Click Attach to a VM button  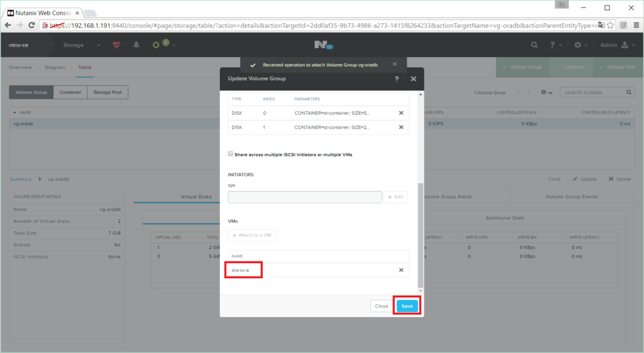pos(252,236)
